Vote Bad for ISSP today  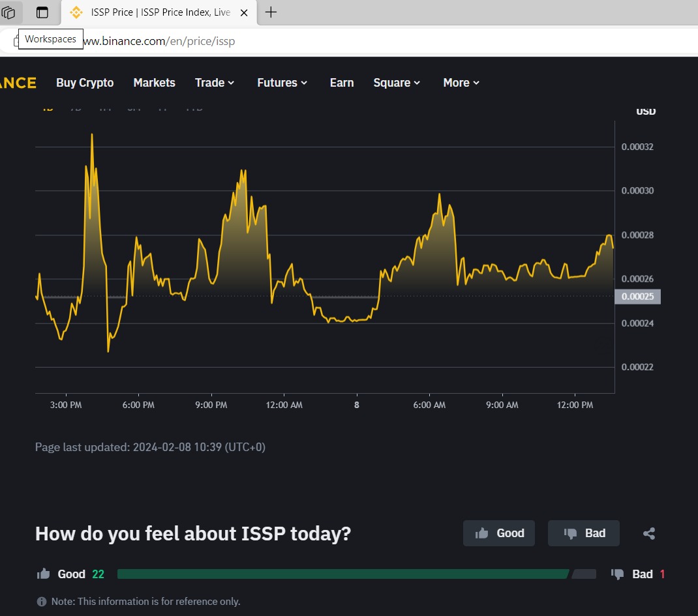click(x=584, y=533)
